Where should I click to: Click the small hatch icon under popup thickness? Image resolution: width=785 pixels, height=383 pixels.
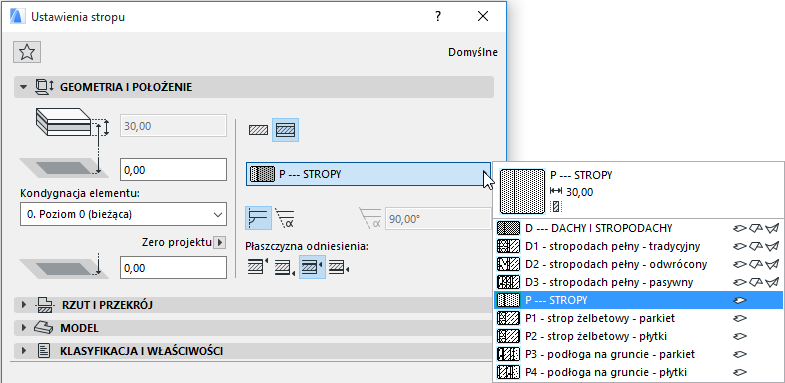coord(555,206)
